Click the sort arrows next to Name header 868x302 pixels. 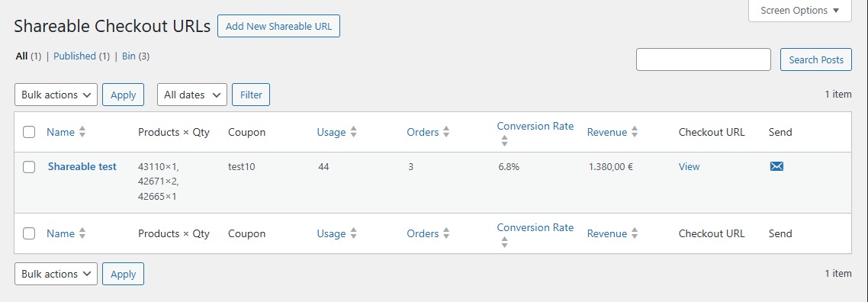click(82, 132)
